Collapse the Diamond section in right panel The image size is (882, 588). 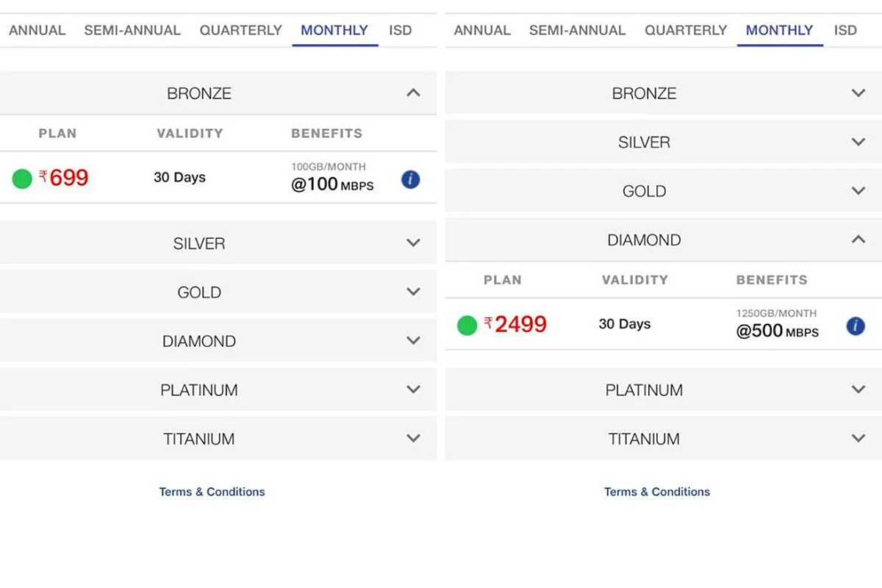point(858,240)
